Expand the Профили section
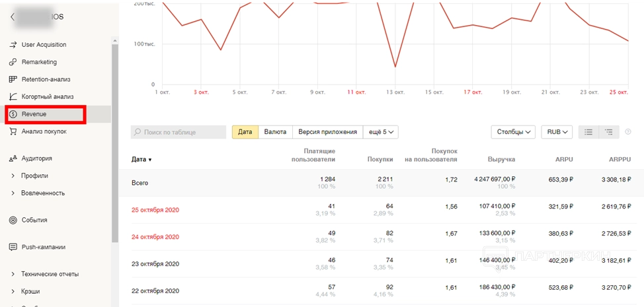The width and height of the screenshot is (644, 307). tap(34, 176)
